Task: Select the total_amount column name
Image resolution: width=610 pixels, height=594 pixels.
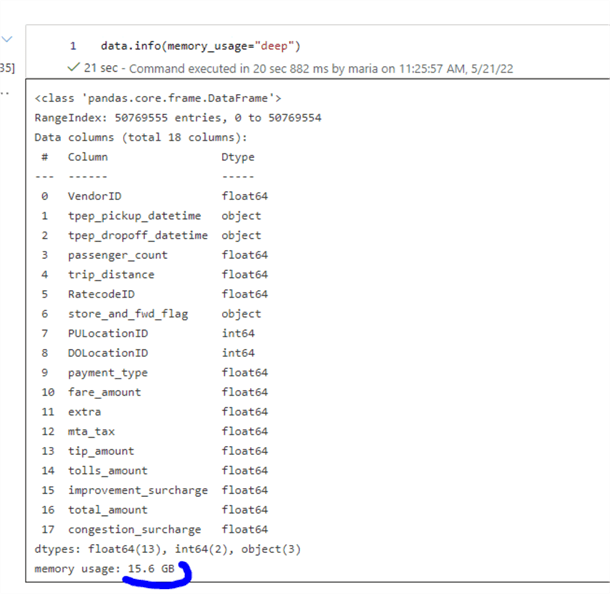Action: click(x=108, y=510)
